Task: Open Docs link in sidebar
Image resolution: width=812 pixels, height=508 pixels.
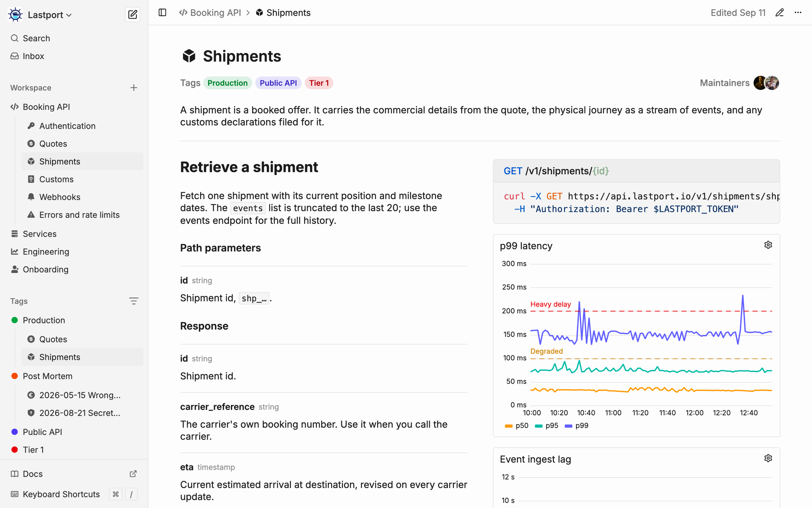Action: coord(74,474)
